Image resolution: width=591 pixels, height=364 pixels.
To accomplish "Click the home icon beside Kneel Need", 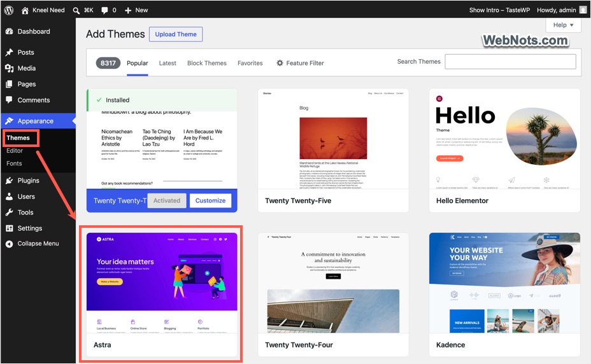I will click(25, 10).
